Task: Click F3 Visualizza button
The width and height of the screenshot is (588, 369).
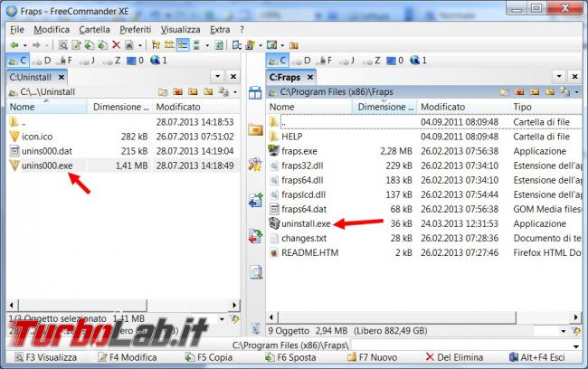Action: 45,357
